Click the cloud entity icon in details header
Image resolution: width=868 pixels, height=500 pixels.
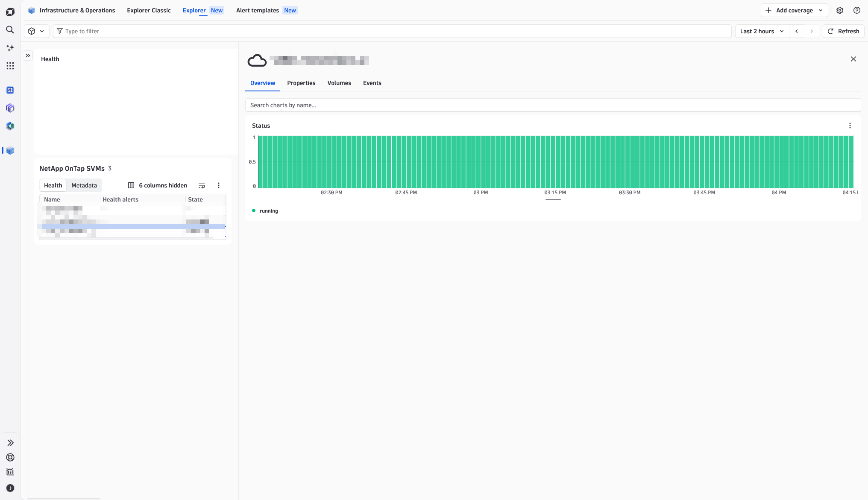(x=257, y=60)
